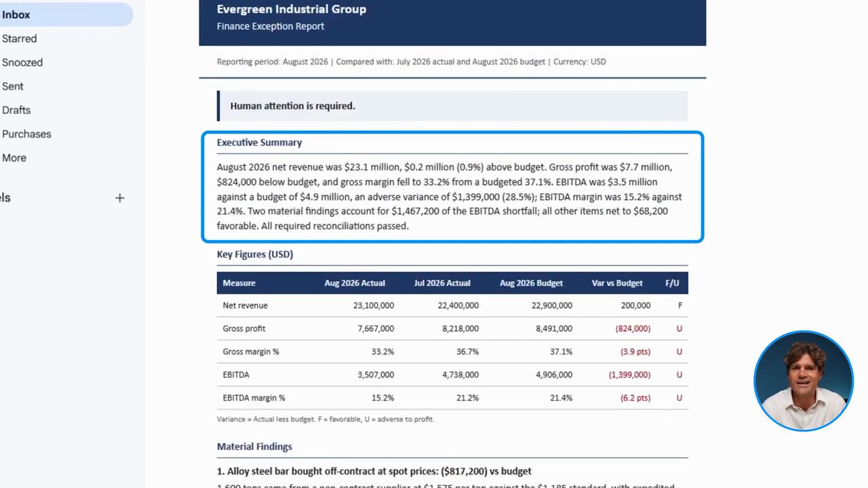Click the 4,906,000 EBITDA budget value
The height and width of the screenshot is (488, 868).
coord(554,375)
